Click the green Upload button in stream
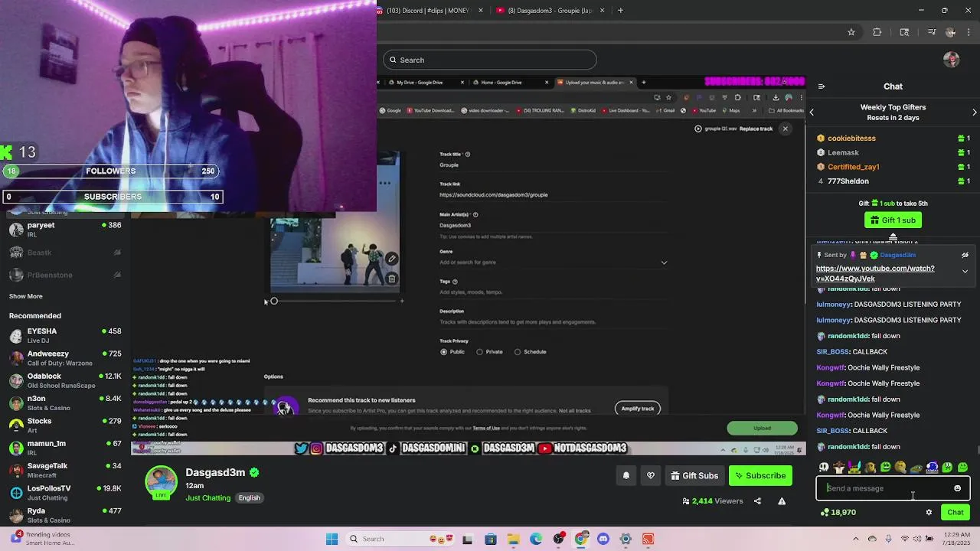 (x=762, y=429)
